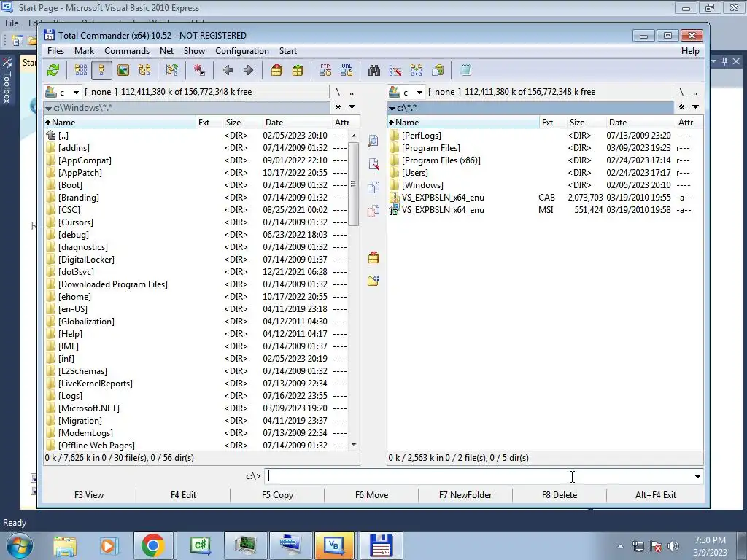
Task: Click the View magnifier icon between panels
Action: pos(373,141)
